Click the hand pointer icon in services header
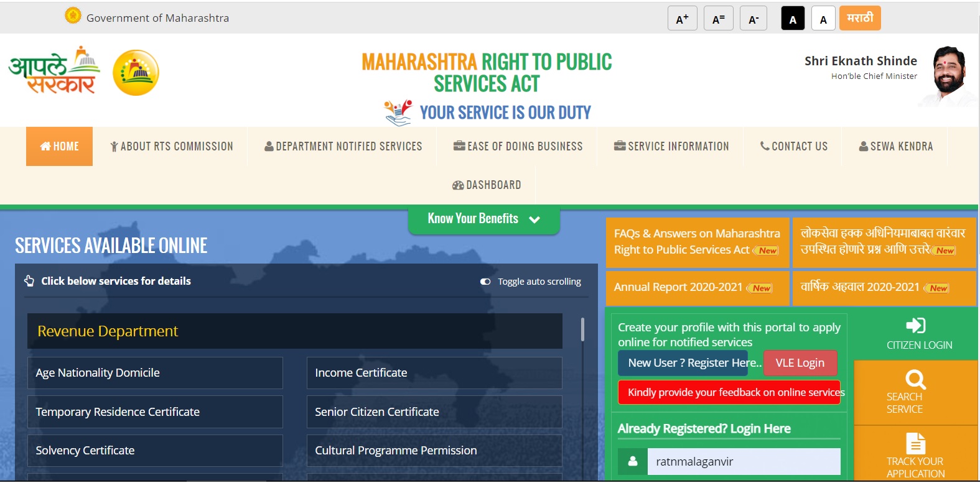 click(x=29, y=281)
